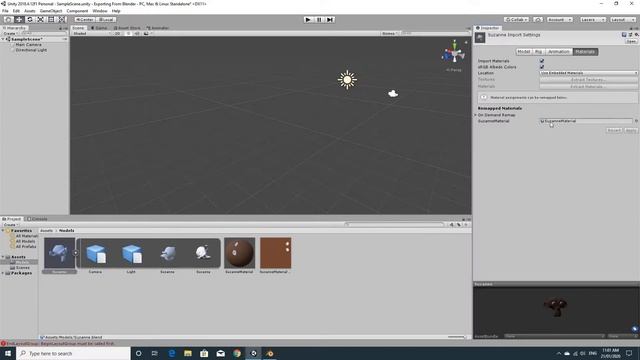
Task: Expand the Packages folder in Project
Action: point(3,273)
